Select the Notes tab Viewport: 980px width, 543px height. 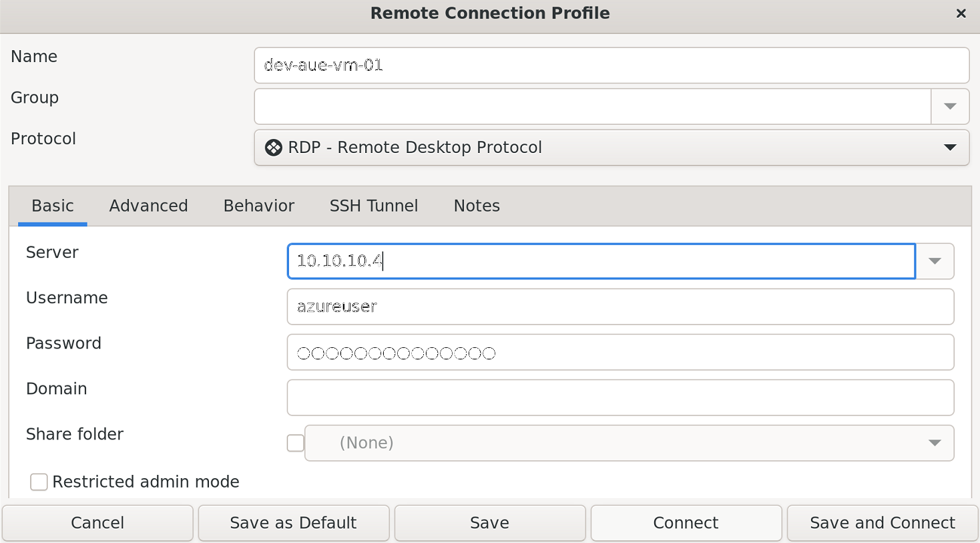pyautogui.click(x=476, y=206)
